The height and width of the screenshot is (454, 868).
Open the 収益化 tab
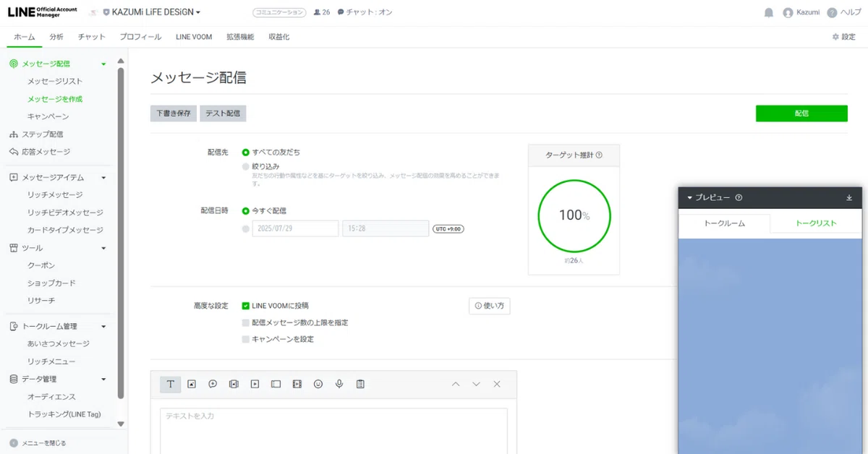(x=279, y=37)
